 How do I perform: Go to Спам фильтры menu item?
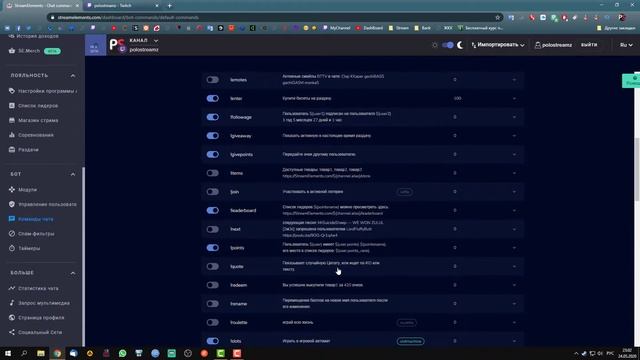pyautogui.click(x=36, y=234)
